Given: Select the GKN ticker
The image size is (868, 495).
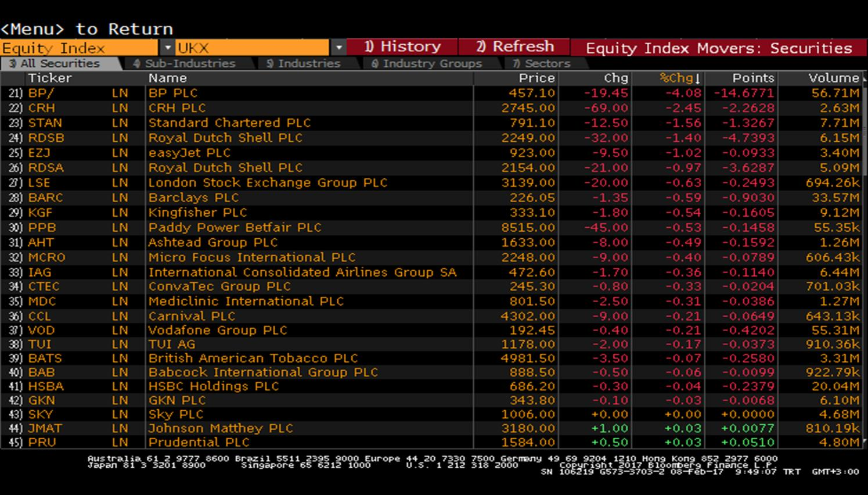Looking at the screenshot, I should [x=41, y=400].
